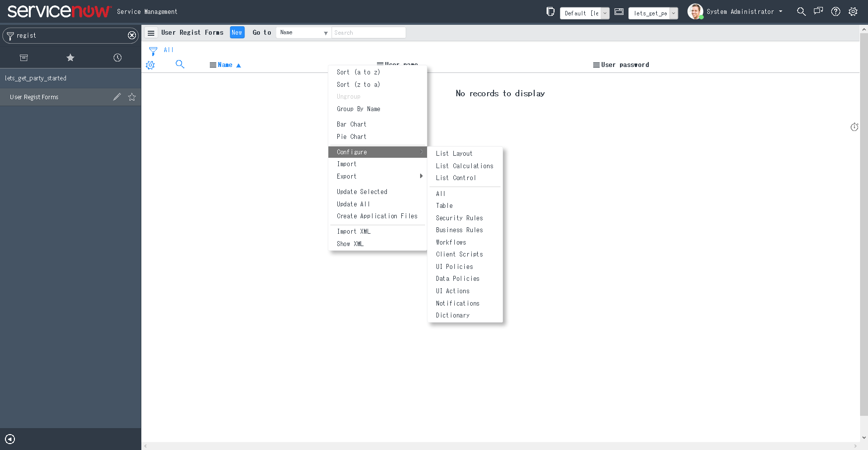Choose Business Rules in the Configure submenu
Screen dimensions: 868x450
click(459, 230)
